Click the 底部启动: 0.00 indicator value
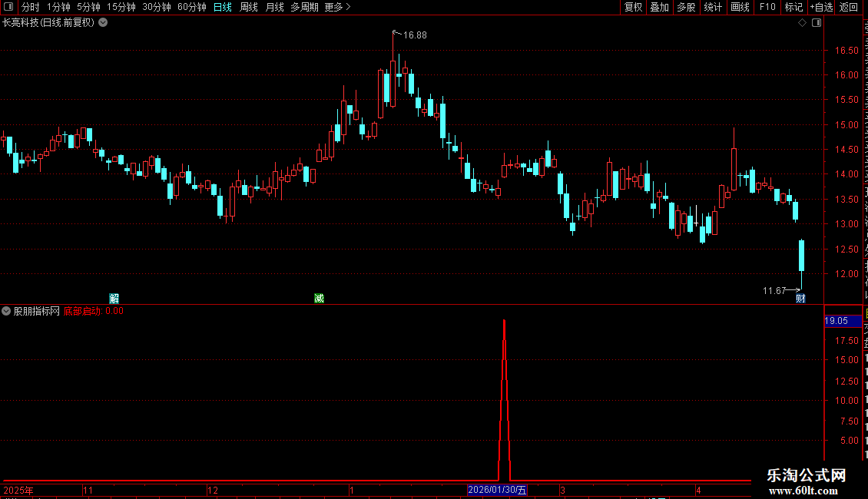Screen dimensions: 868x499 point(94,311)
